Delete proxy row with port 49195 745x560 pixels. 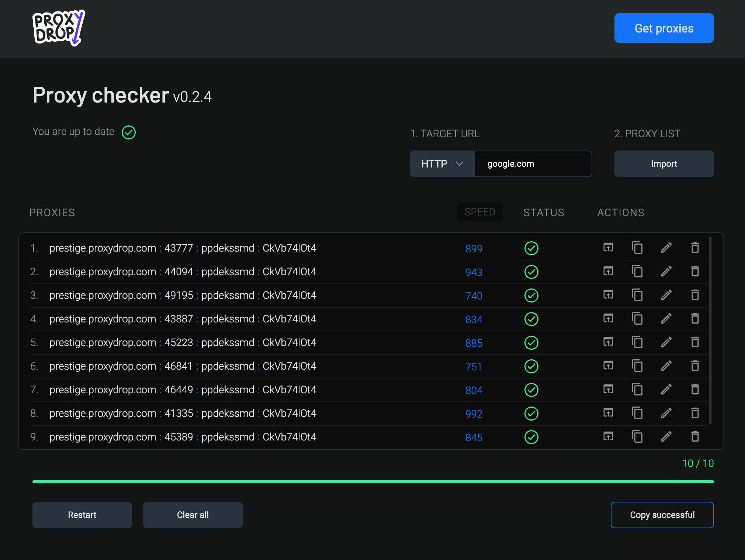pos(695,295)
